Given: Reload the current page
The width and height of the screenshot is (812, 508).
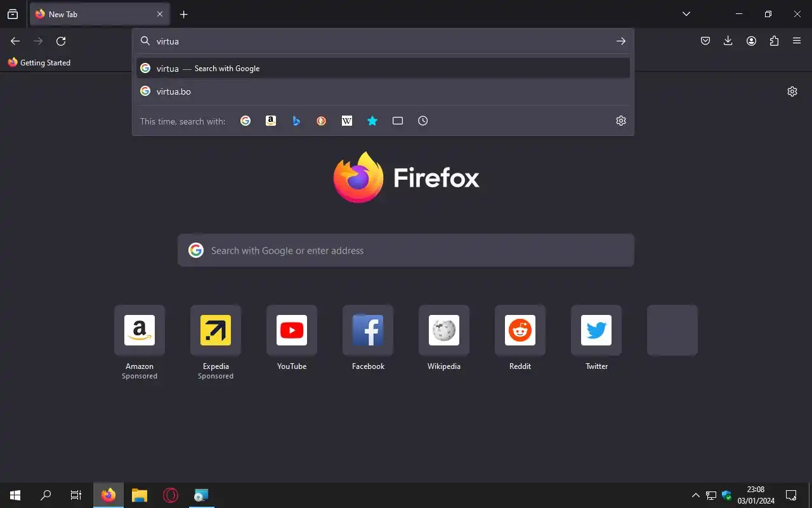Looking at the screenshot, I should pos(61,41).
